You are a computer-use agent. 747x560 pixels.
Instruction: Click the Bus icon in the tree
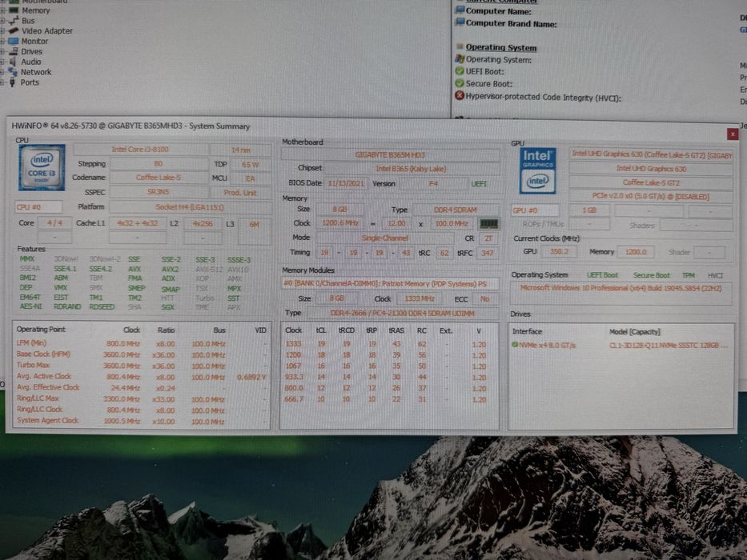pos(14,21)
